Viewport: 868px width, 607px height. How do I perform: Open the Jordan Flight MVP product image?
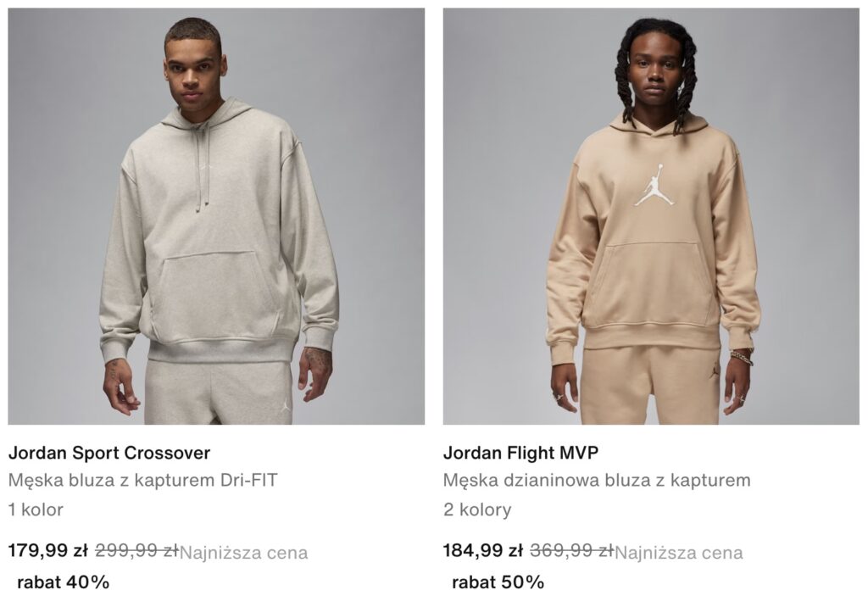pos(651,216)
